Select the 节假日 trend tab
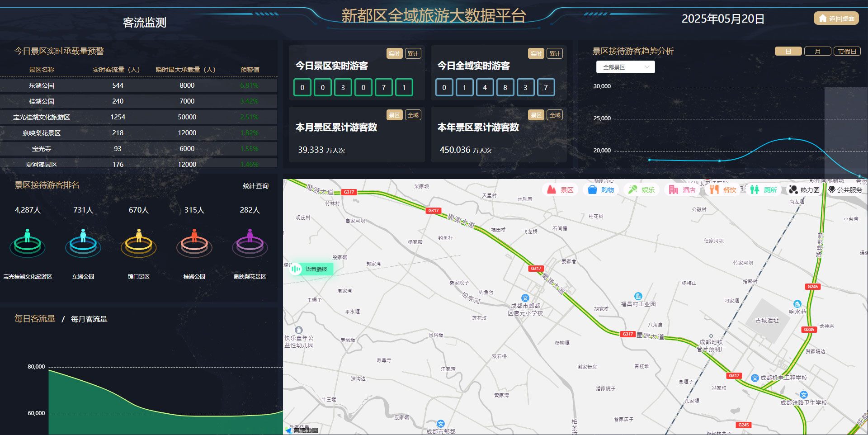Screen dimensions: 868x435 pos(847,51)
